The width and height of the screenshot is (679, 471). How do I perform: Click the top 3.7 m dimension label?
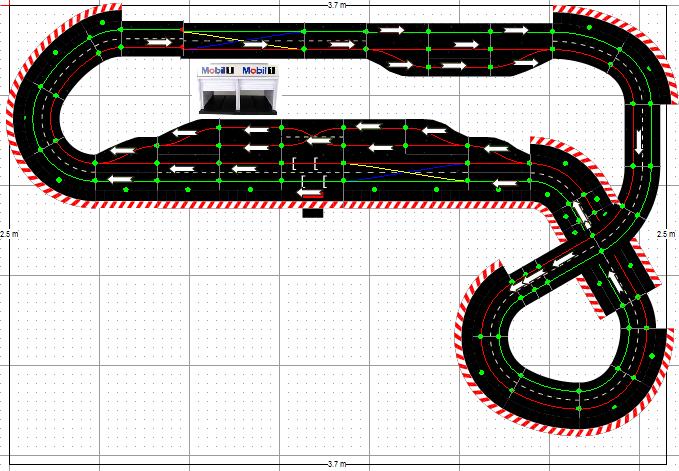click(339, 5)
